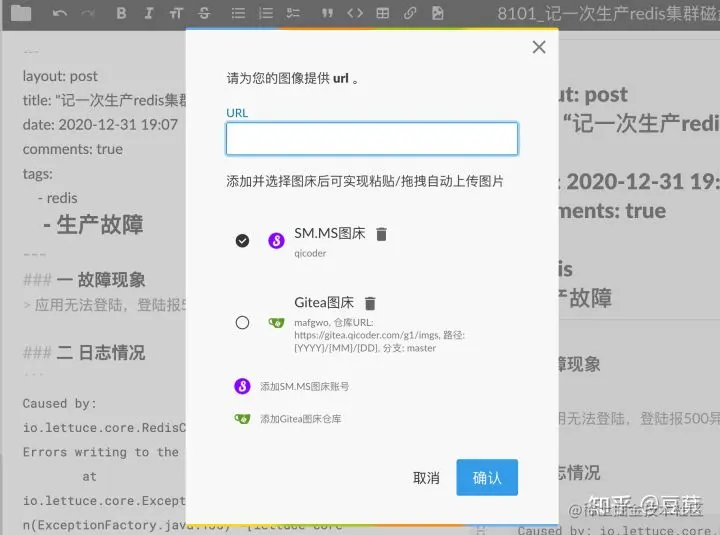Undo the last edit
This screenshot has height=535, width=720.
(60, 13)
